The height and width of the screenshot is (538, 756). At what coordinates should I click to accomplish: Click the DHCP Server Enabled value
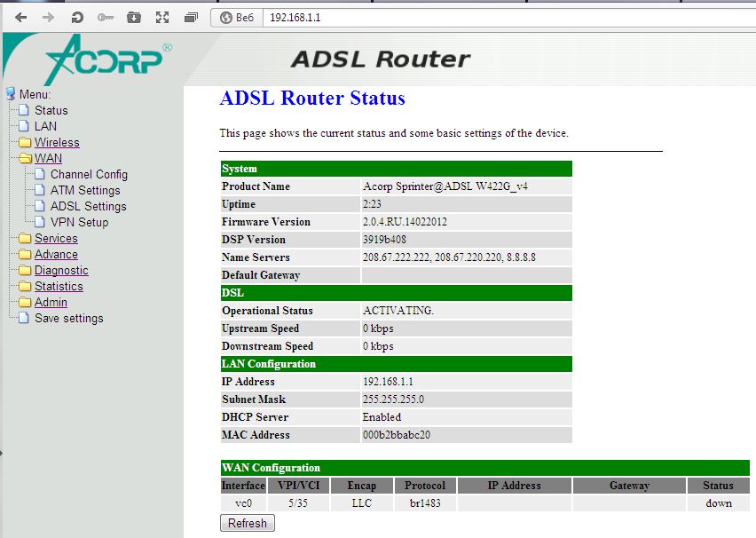click(x=382, y=417)
